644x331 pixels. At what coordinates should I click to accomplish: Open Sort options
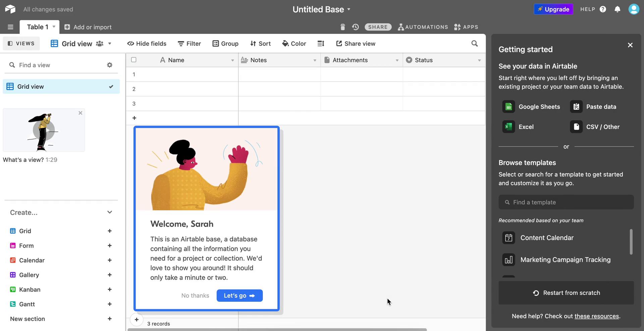260,44
